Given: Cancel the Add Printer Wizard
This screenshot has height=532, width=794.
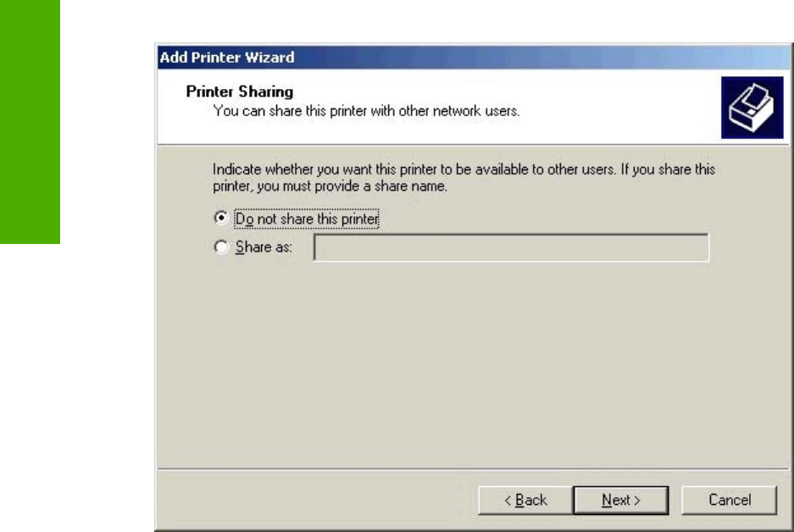Looking at the screenshot, I should (x=729, y=501).
